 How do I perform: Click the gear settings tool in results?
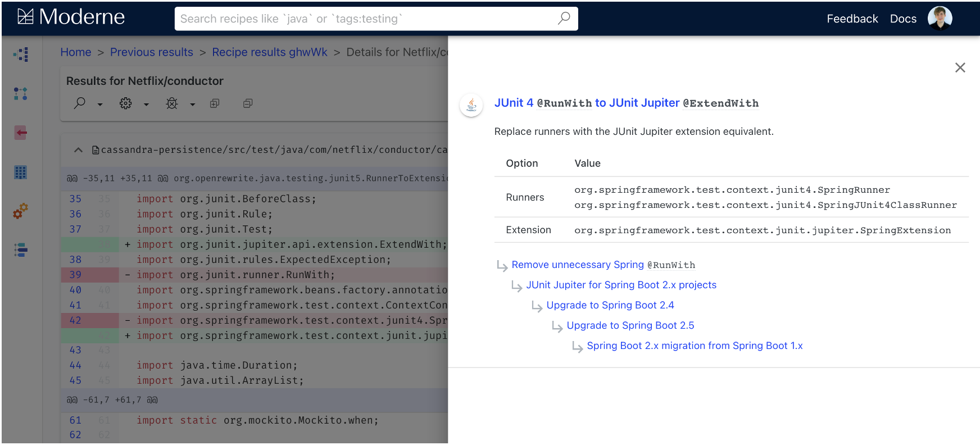126,103
